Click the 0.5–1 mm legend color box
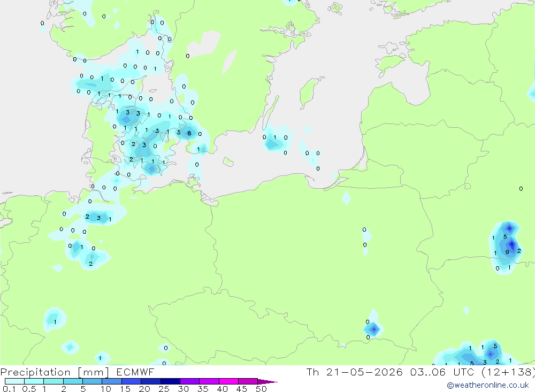The image size is (535, 392). (34, 381)
